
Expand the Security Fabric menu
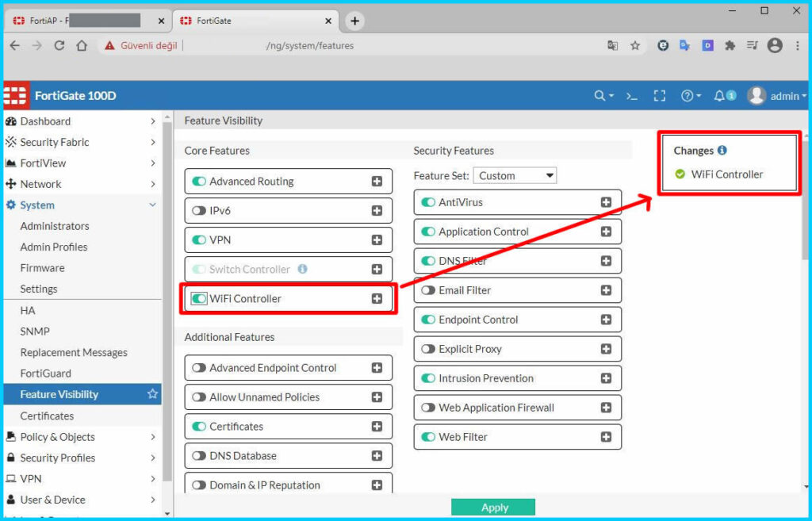coord(81,142)
